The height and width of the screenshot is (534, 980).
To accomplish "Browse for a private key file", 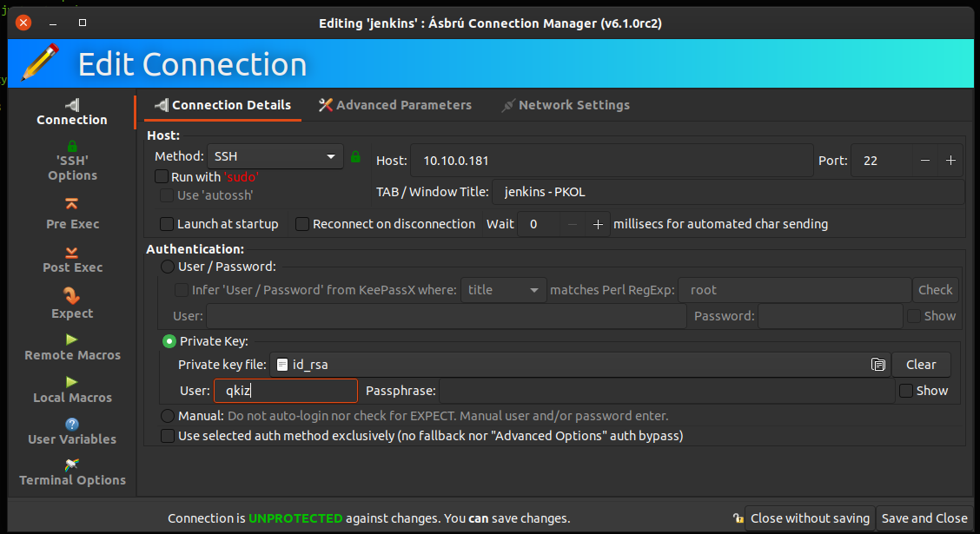I will coord(877,364).
